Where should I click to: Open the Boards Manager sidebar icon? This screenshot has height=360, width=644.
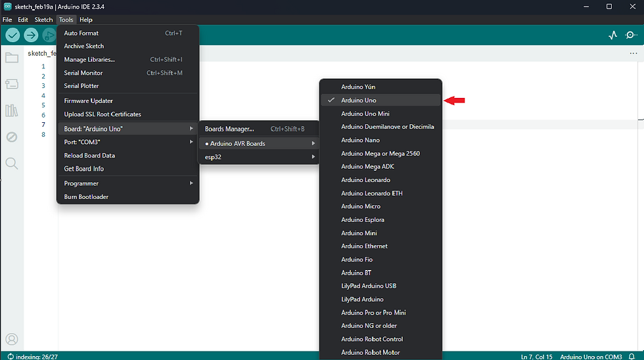(12, 84)
